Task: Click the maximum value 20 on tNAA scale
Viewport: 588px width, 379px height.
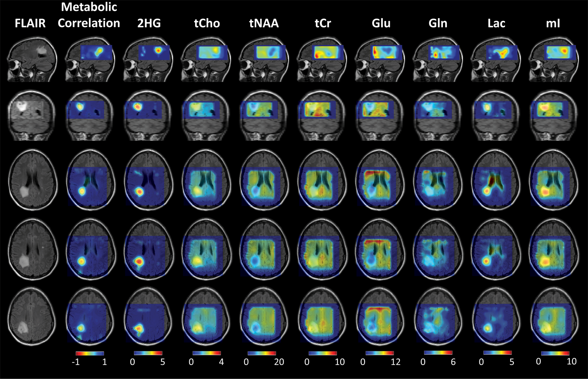Action: pyautogui.click(x=279, y=362)
